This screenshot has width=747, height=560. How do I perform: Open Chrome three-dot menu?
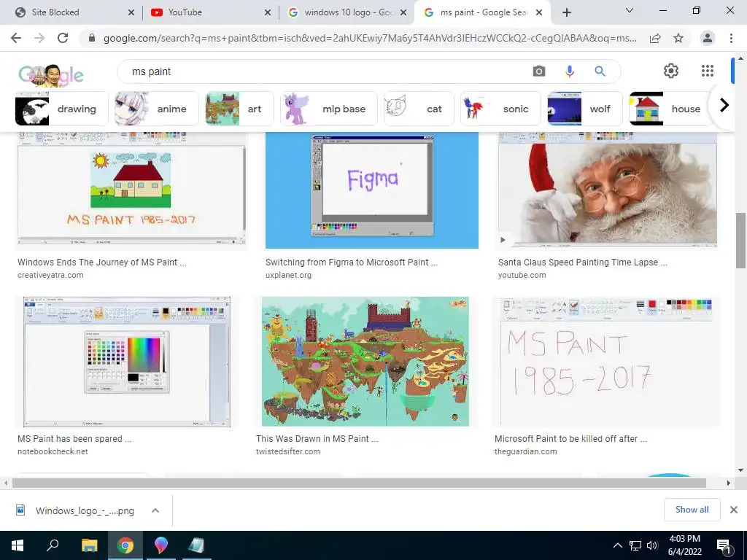point(731,38)
